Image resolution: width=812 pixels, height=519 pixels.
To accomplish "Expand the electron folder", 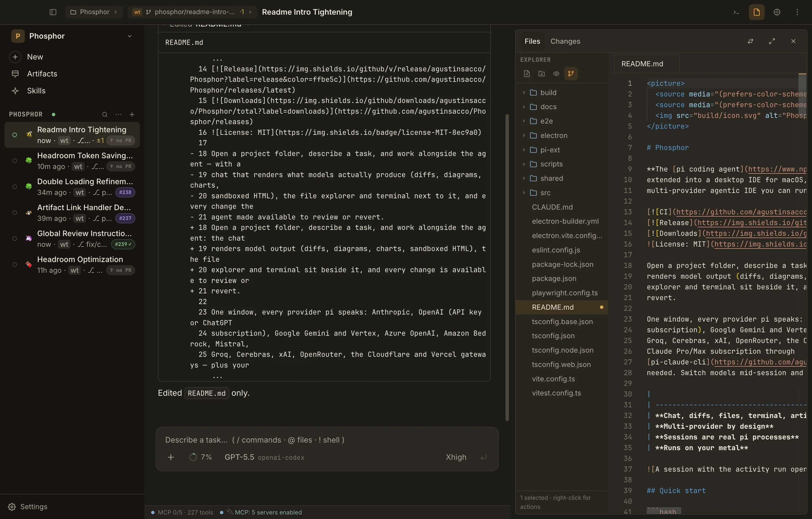I will 561,135.
